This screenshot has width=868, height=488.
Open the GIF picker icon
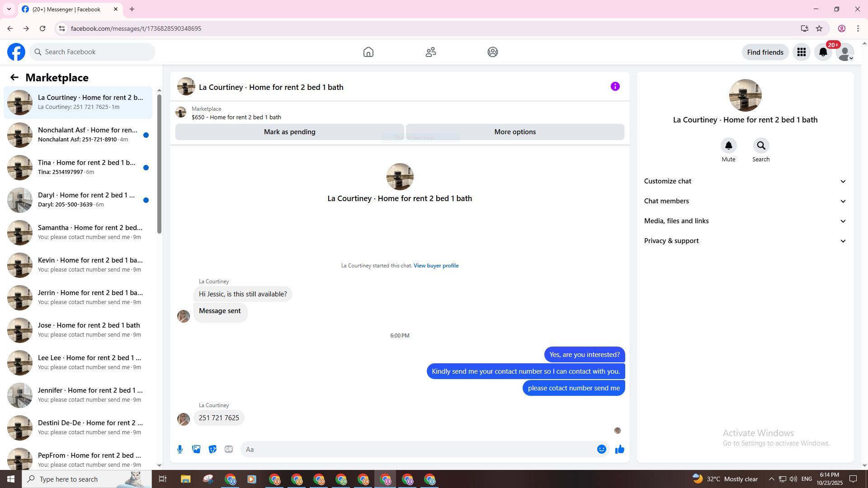[229, 449]
